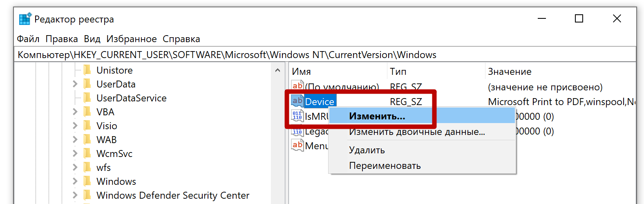Image resolution: width=644 pixels, height=204 pixels.
Task: Open the Файл menu
Action: (x=28, y=39)
